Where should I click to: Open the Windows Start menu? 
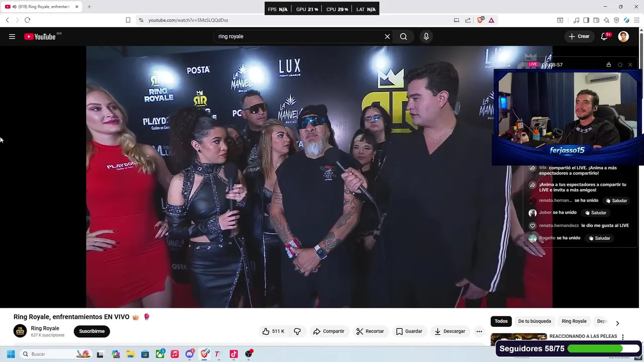point(11,354)
